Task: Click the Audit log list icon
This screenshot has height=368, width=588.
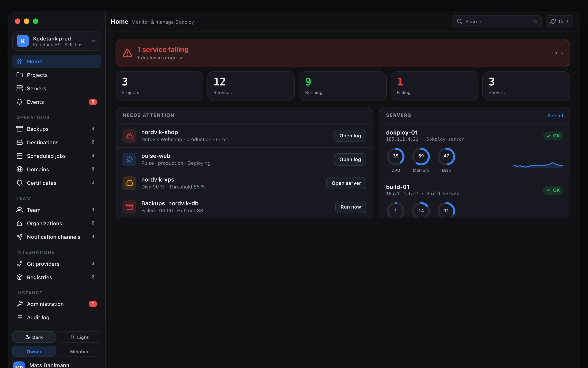Action: tap(20, 317)
